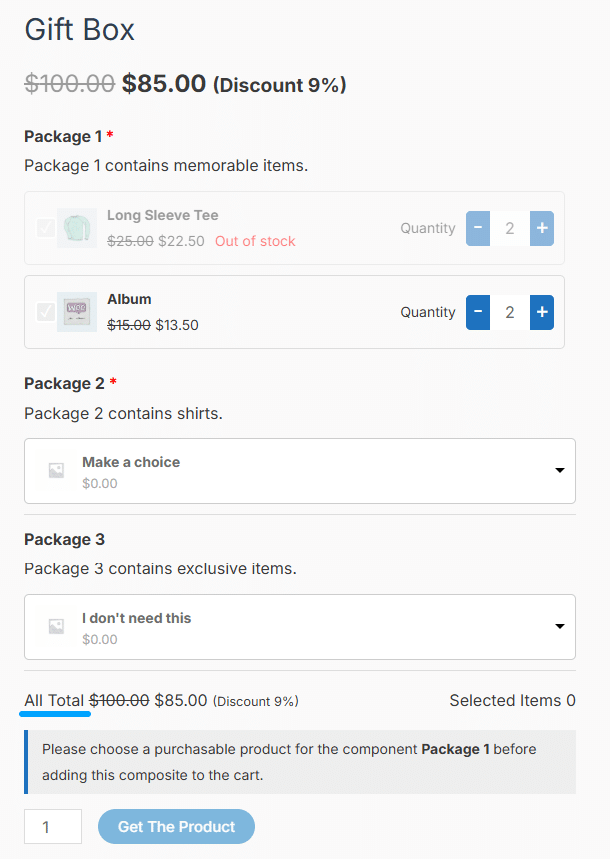Toggle the Long Sleeve Tee checkbox
This screenshot has width=610, height=859.
[x=45, y=228]
